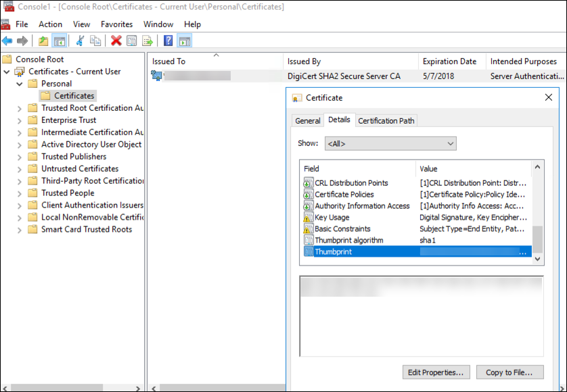
Task: Click the Edit Properties button
Action: 436,372
